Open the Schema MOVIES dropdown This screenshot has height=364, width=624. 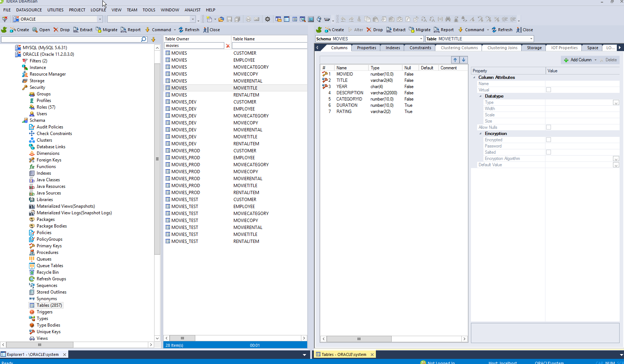pos(421,39)
